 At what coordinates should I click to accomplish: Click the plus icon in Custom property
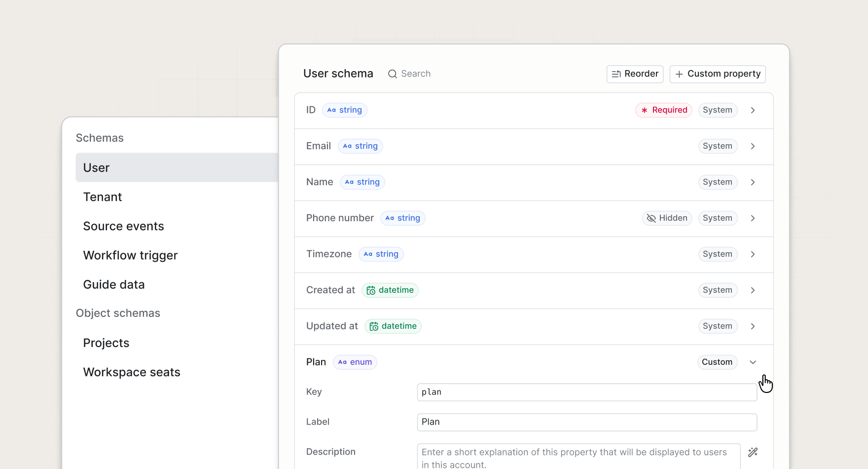click(x=679, y=74)
